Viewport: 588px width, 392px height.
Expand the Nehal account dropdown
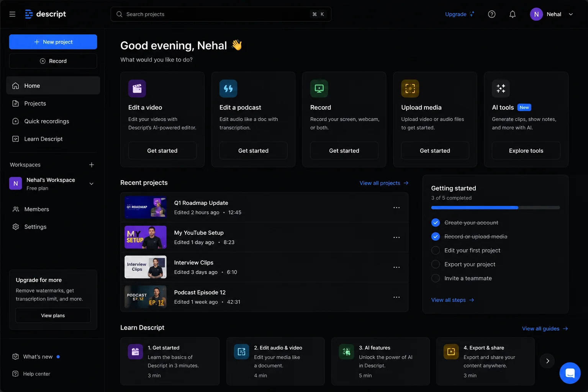click(x=571, y=14)
